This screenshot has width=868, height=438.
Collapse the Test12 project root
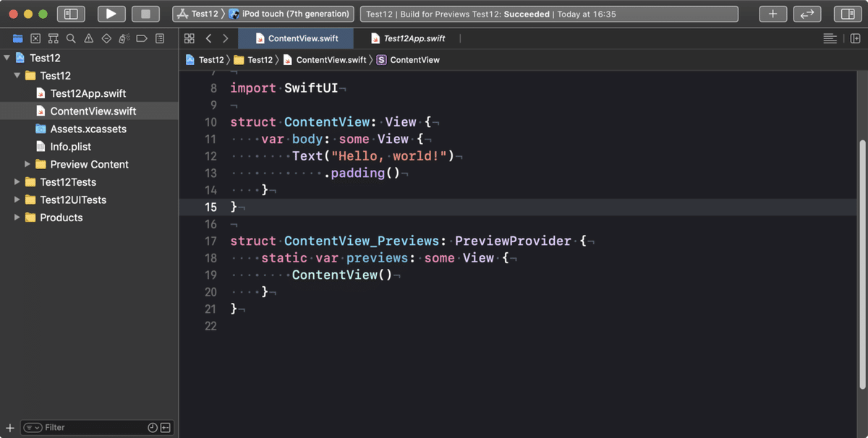point(7,58)
